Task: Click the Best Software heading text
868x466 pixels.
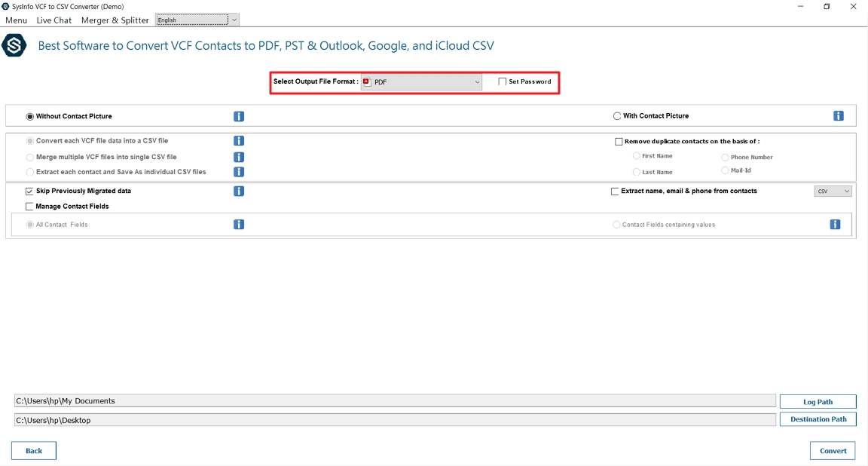Action: click(x=266, y=45)
